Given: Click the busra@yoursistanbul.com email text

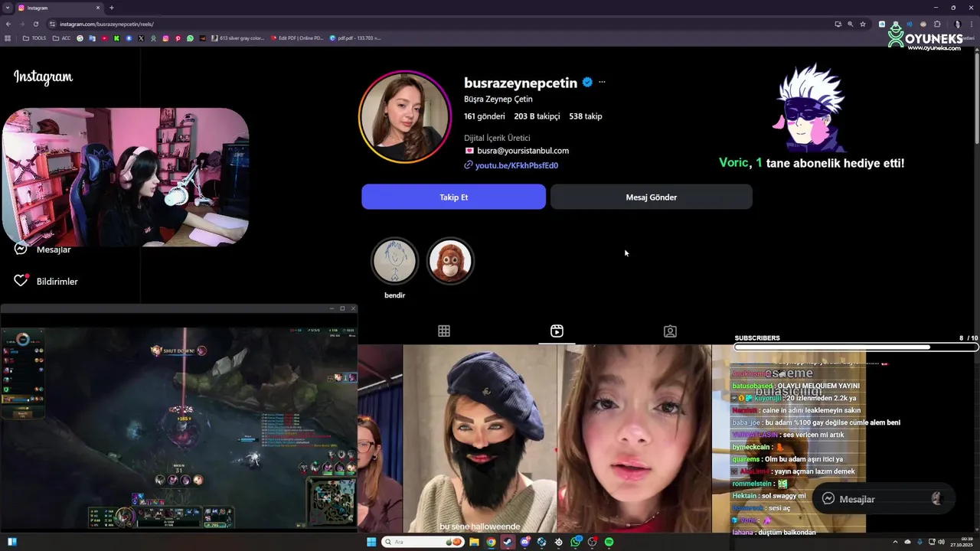Looking at the screenshot, I should click(523, 151).
